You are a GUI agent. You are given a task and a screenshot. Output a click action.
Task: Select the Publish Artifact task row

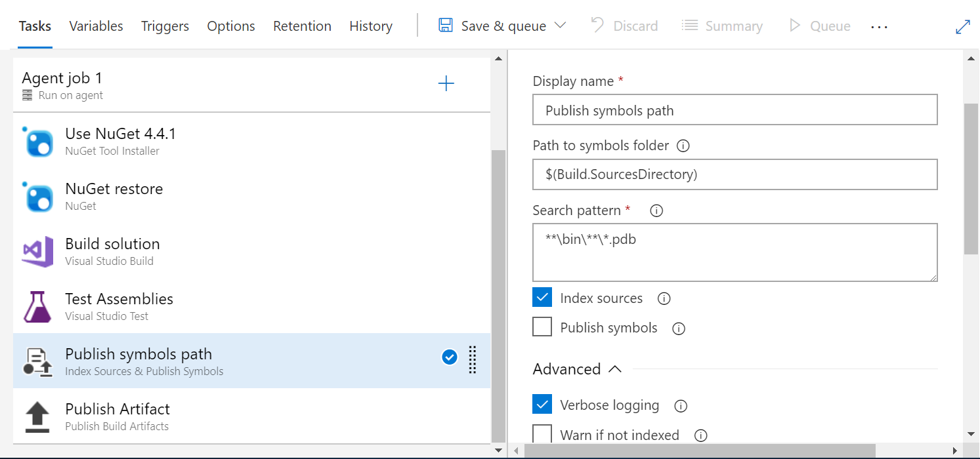click(251, 416)
